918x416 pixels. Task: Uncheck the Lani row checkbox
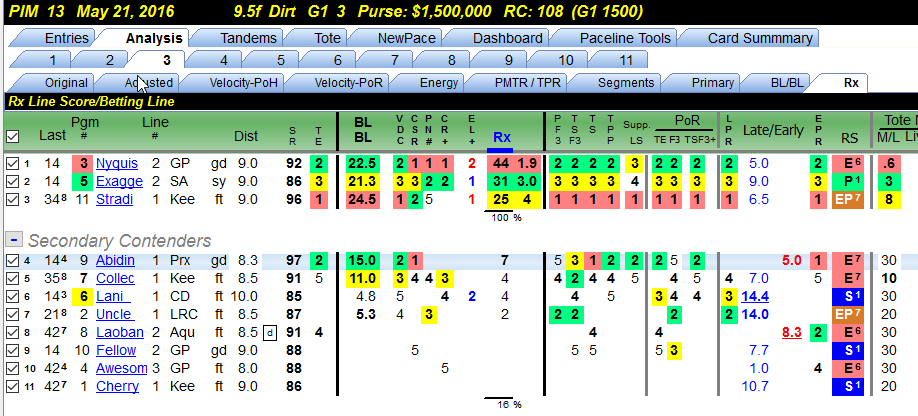tap(12, 297)
